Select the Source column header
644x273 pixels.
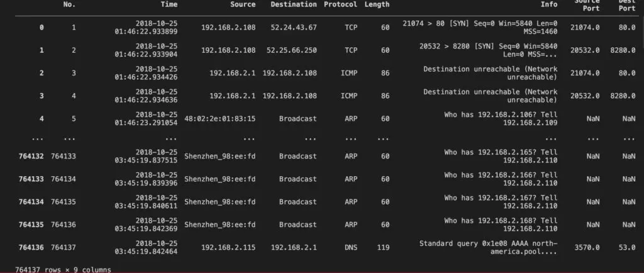click(x=243, y=4)
